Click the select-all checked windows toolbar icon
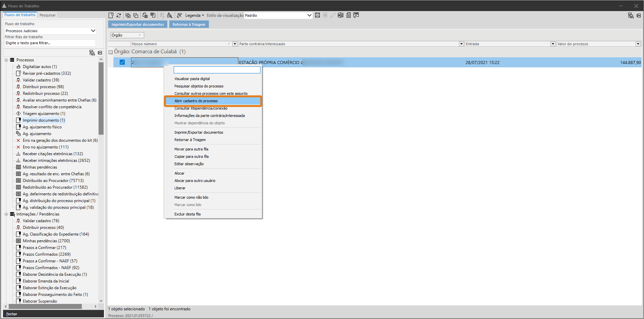 click(x=128, y=15)
